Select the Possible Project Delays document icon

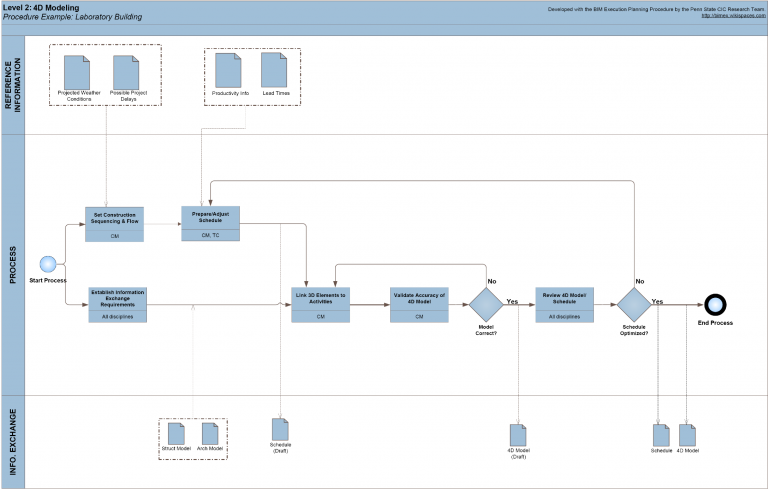click(x=125, y=70)
